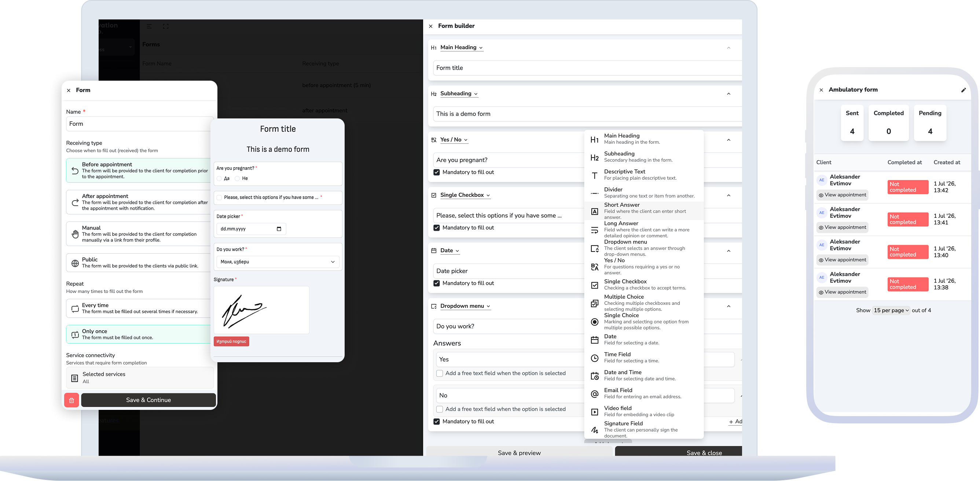Click Save & preview button
The image size is (980, 481).
519,452
